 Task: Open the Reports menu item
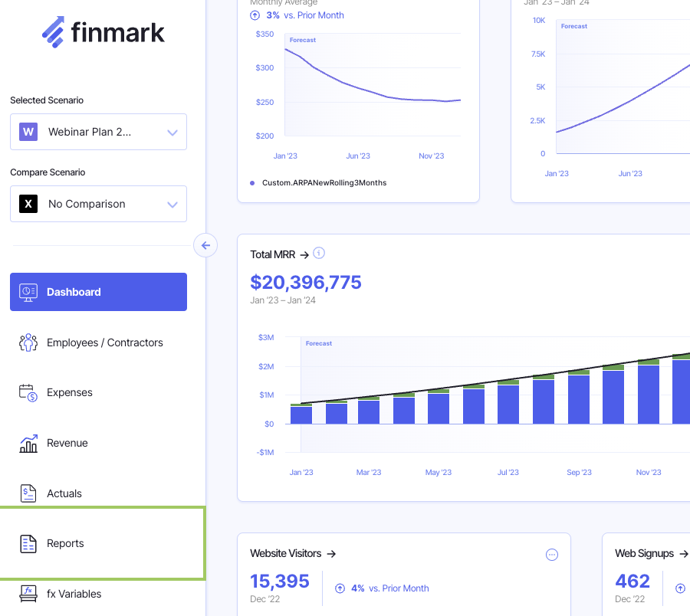[65, 543]
